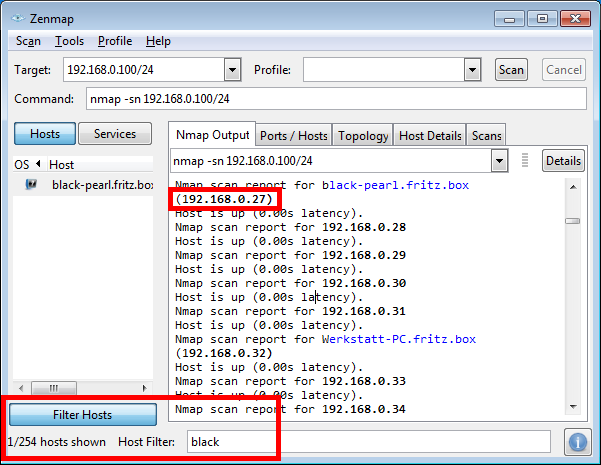Screen dimensions: 601x465
Task: Click the (192.168.0.32) address in output
Action: 224,353
